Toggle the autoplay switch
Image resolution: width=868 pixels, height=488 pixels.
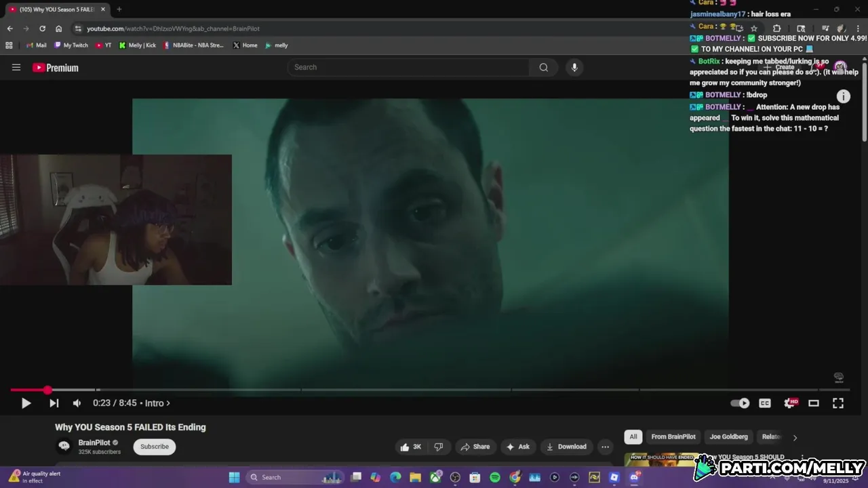(x=740, y=403)
